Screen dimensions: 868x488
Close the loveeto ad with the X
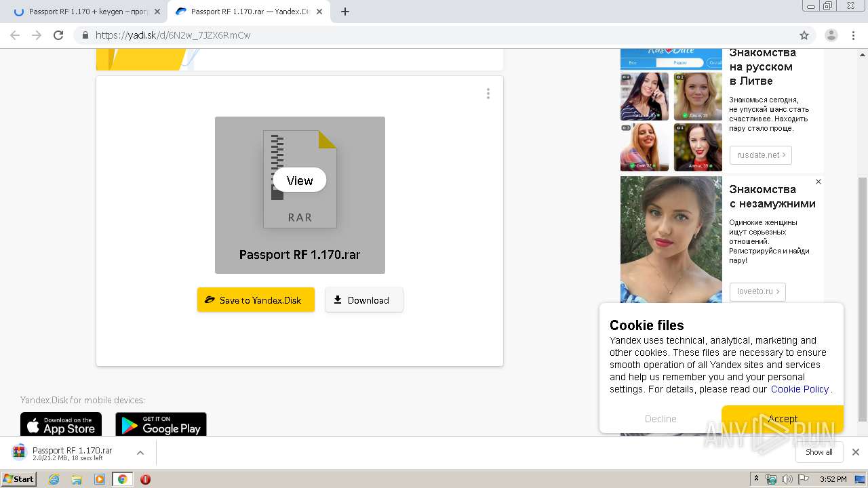pyautogui.click(x=818, y=182)
